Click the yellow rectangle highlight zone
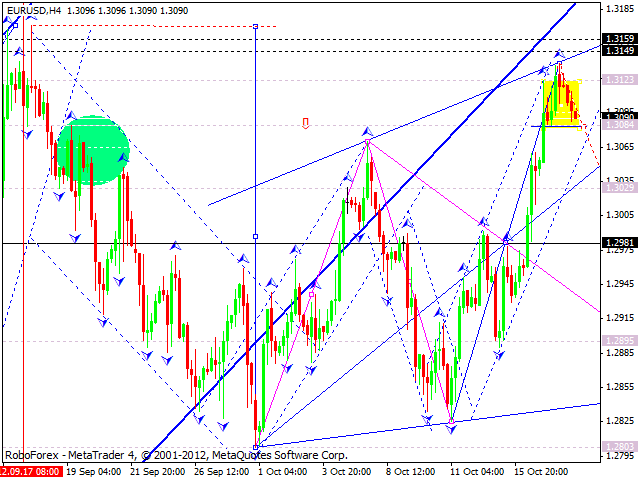The image size is (640, 480). point(561,103)
